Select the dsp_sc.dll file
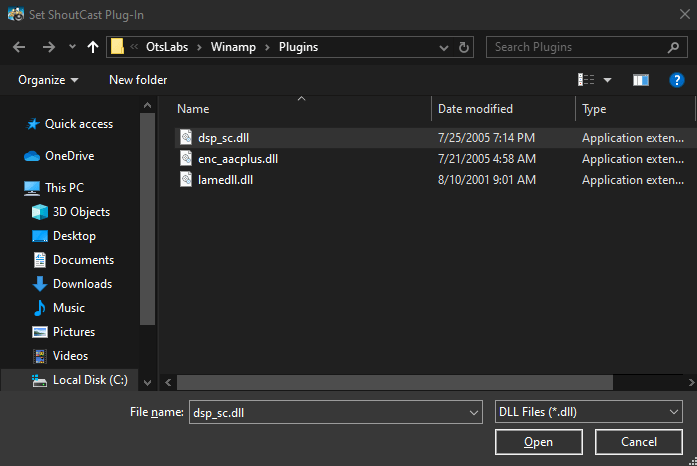 click(x=223, y=138)
